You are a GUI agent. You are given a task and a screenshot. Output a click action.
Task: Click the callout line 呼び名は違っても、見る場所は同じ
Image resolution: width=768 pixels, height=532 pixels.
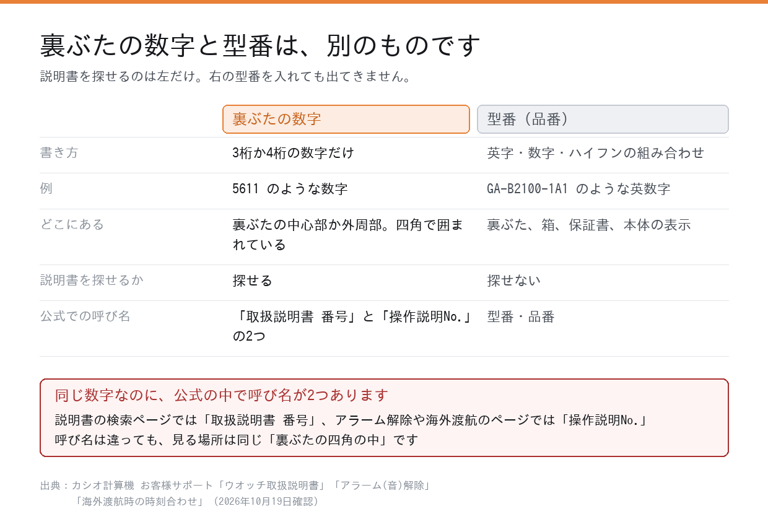click(x=237, y=440)
